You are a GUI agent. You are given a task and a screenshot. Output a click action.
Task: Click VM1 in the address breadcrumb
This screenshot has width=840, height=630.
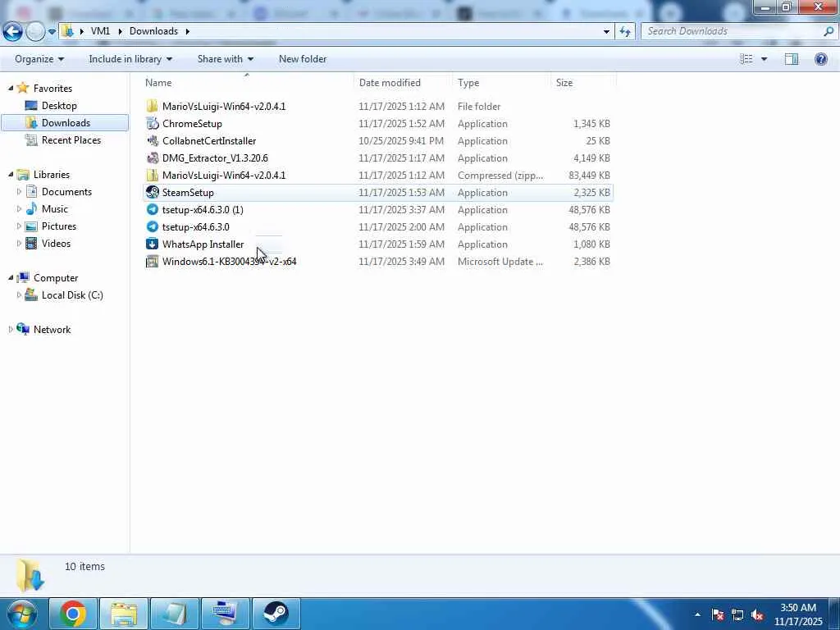click(100, 31)
